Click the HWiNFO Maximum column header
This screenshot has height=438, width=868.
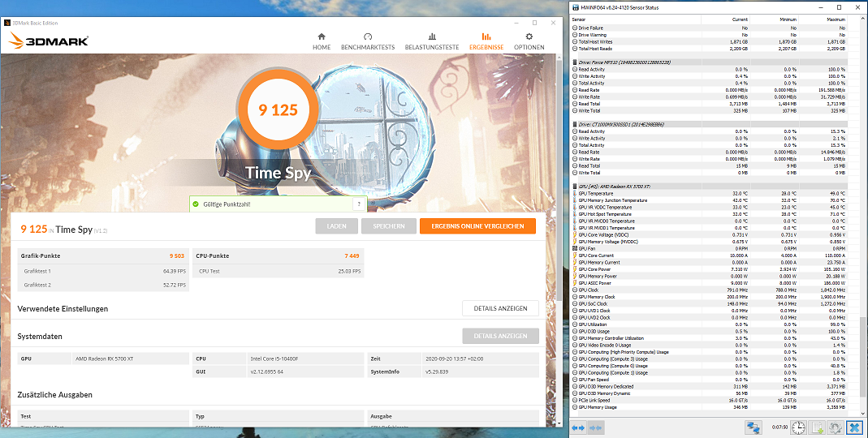823,19
